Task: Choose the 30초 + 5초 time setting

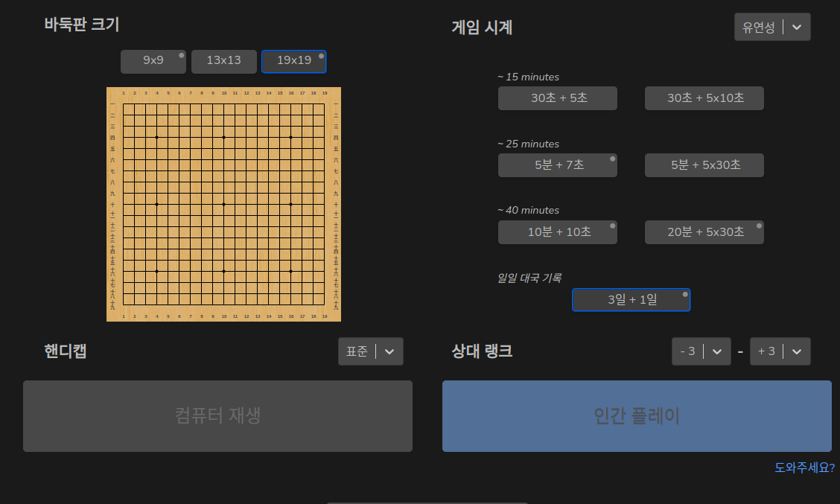Action: pos(557,98)
